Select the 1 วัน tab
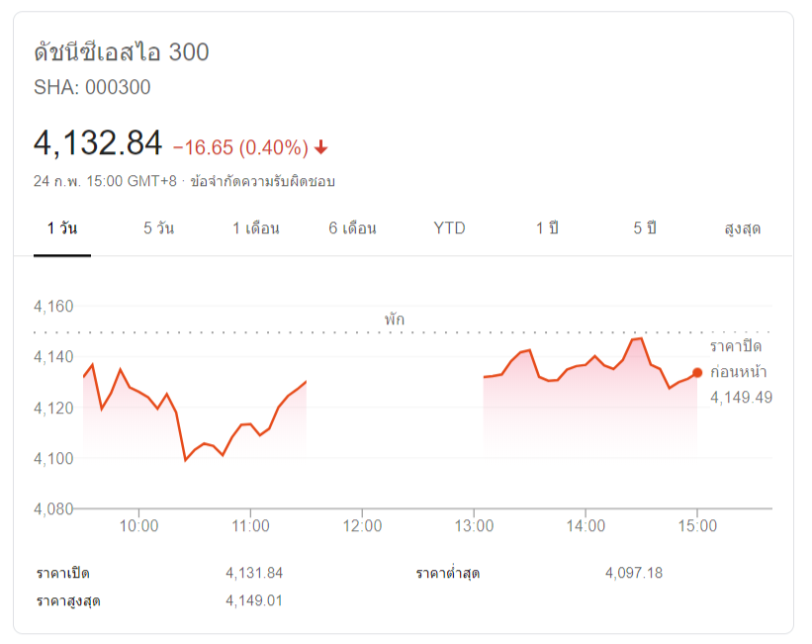 pyautogui.click(x=62, y=229)
